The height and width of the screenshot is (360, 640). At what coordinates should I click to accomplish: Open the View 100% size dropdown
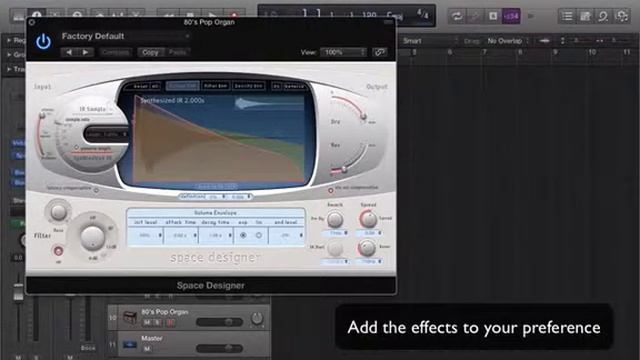click(x=343, y=52)
